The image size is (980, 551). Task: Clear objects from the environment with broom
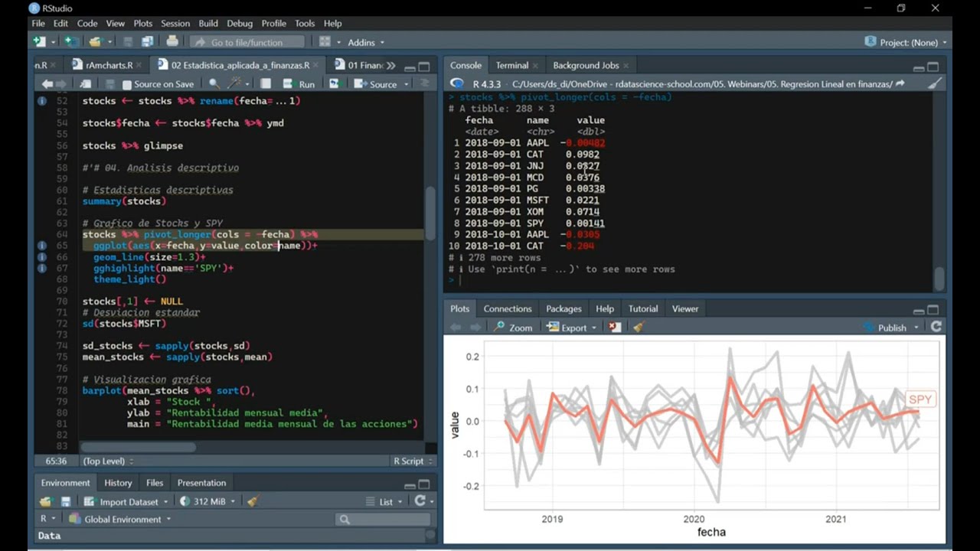coord(253,502)
